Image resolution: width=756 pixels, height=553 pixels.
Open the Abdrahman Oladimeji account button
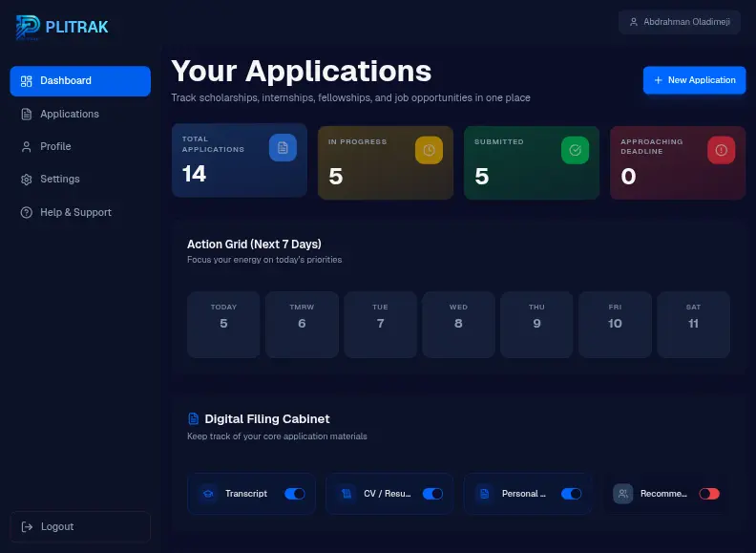pos(680,22)
